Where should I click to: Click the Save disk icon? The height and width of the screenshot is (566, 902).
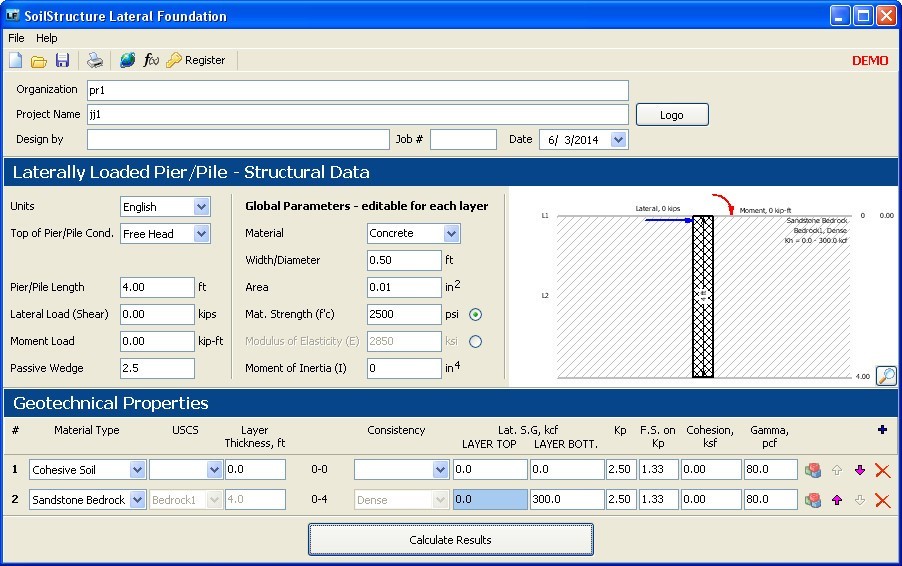coord(62,60)
